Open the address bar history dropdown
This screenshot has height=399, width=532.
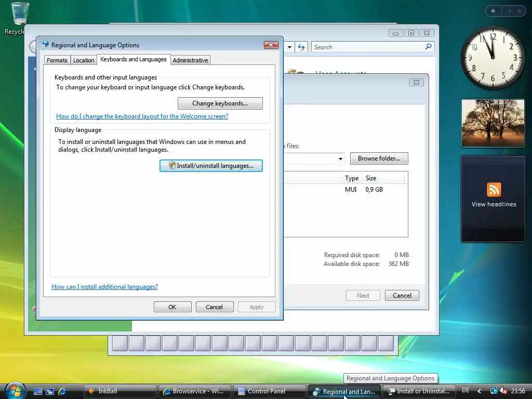pyautogui.click(x=289, y=47)
